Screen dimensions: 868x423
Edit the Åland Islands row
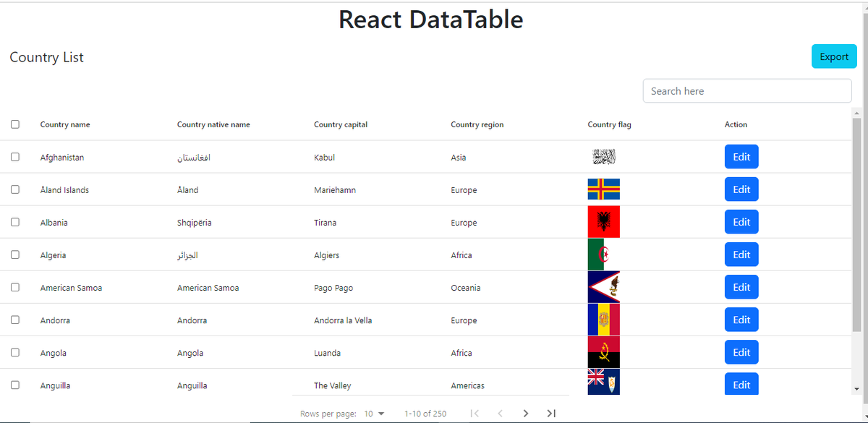coord(741,189)
